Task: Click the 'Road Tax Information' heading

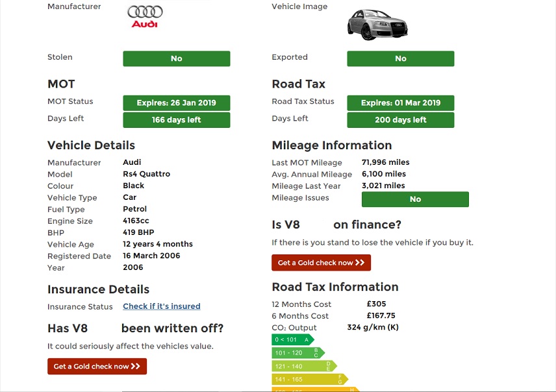Action: click(x=335, y=287)
